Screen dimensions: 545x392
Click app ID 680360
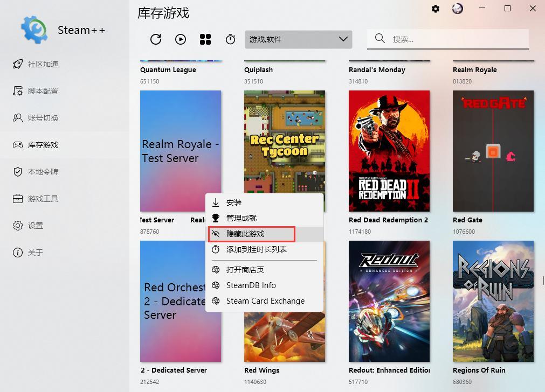coord(462,382)
